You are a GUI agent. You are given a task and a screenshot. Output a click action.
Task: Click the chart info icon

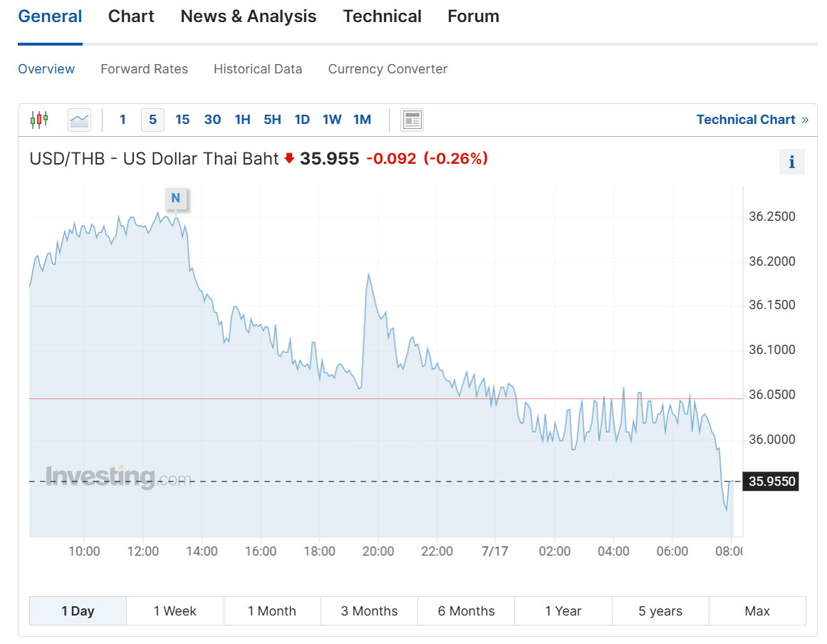click(x=791, y=162)
